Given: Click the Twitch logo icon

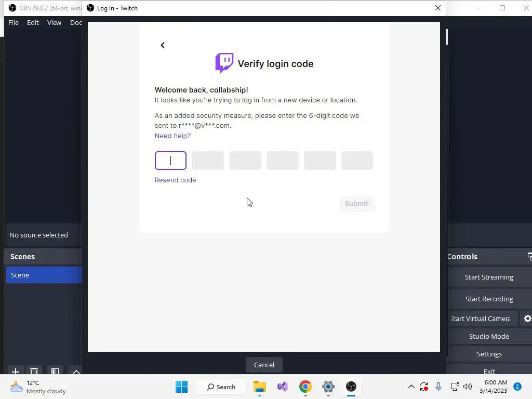Looking at the screenshot, I should point(224,63).
